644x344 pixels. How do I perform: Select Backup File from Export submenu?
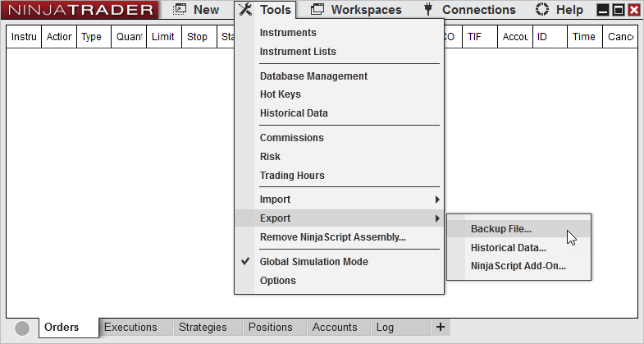(x=500, y=229)
